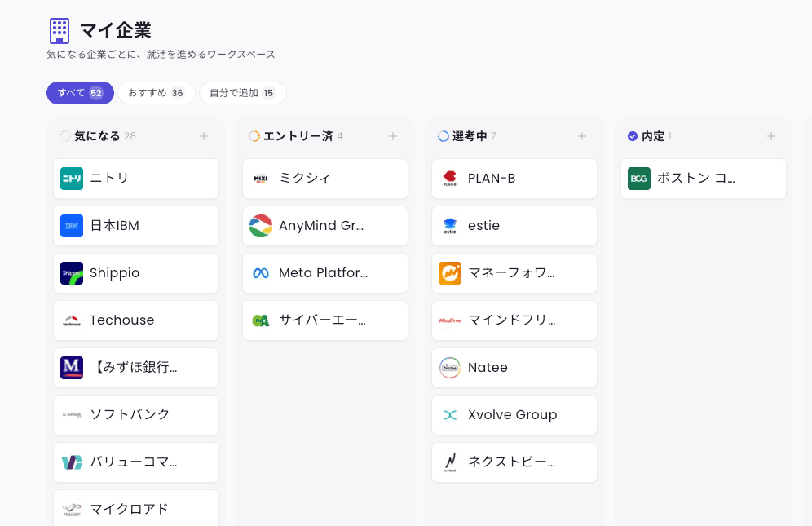
Task: Click the ソフトバンク logo icon
Action: [x=72, y=415]
